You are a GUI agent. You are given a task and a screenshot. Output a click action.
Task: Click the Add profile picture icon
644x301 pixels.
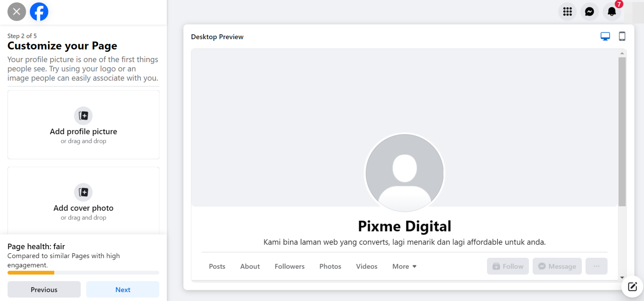click(83, 116)
